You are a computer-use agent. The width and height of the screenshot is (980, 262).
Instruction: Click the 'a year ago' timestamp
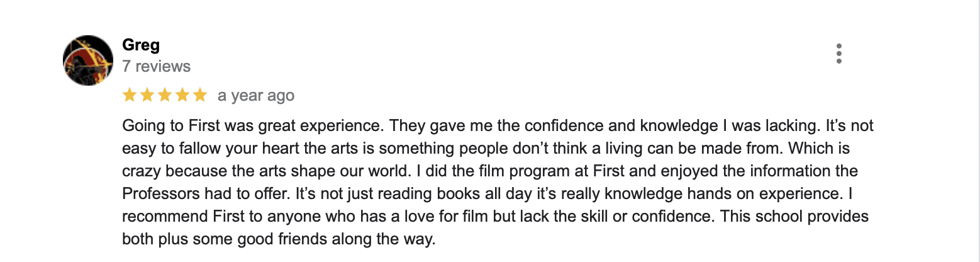click(256, 96)
